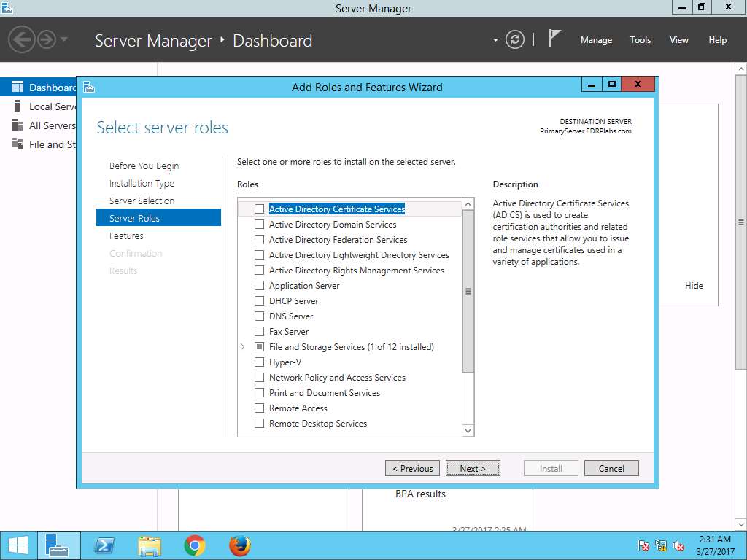The width and height of the screenshot is (747, 560).
Task: Open the Notifications flag icon
Action: coord(554,38)
